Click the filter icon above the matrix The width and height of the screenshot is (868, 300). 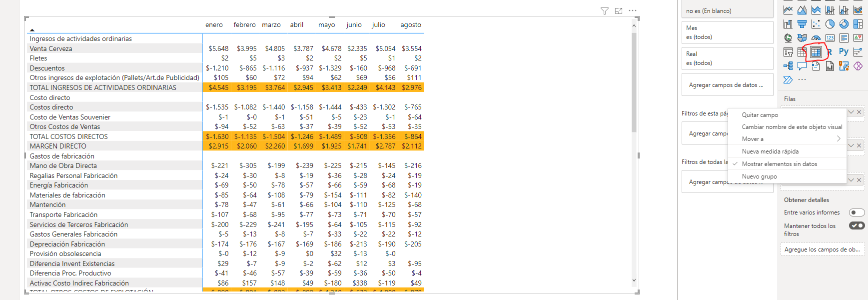pyautogui.click(x=605, y=11)
